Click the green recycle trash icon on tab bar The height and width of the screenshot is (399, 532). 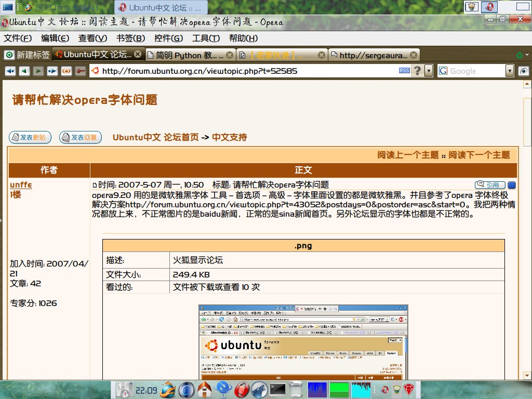click(x=519, y=55)
